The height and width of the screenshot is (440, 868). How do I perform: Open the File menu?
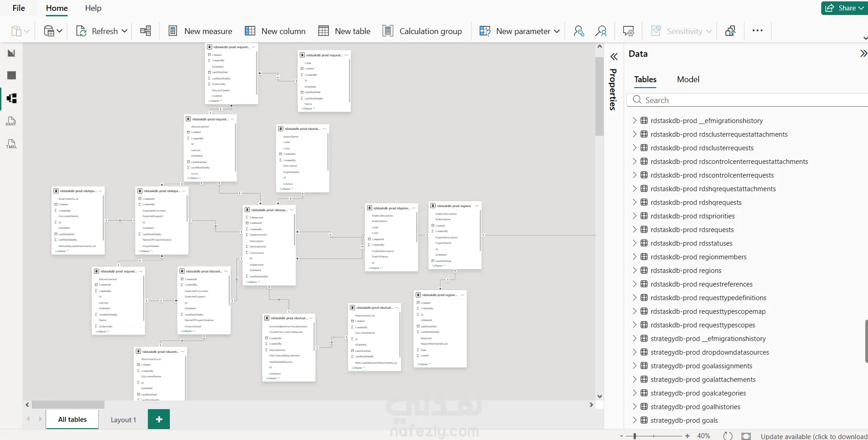tap(19, 8)
